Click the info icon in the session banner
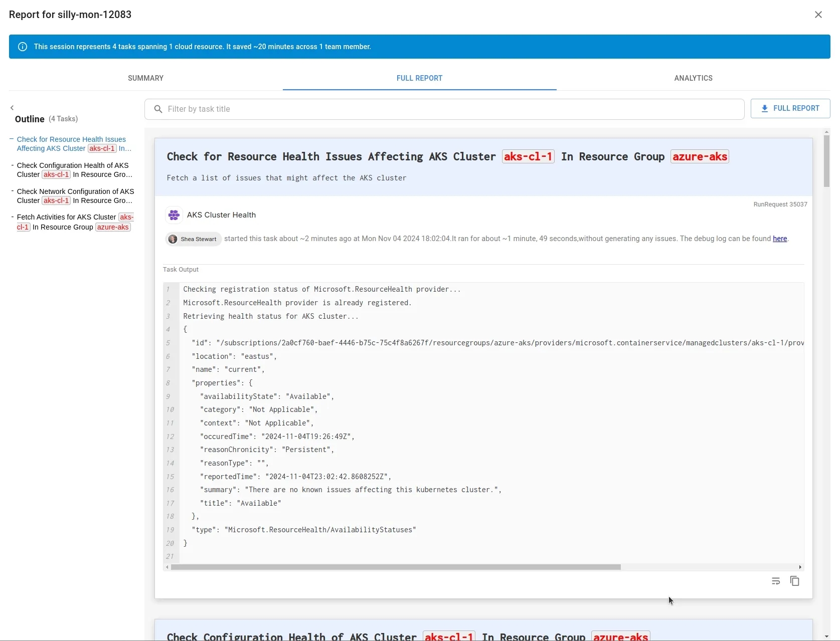Screen dimensions: 840x641 (x=23, y=46)
